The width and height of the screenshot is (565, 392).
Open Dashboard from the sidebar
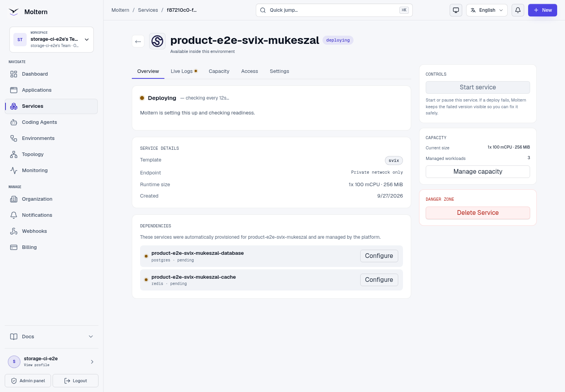[x=51, y=74]
